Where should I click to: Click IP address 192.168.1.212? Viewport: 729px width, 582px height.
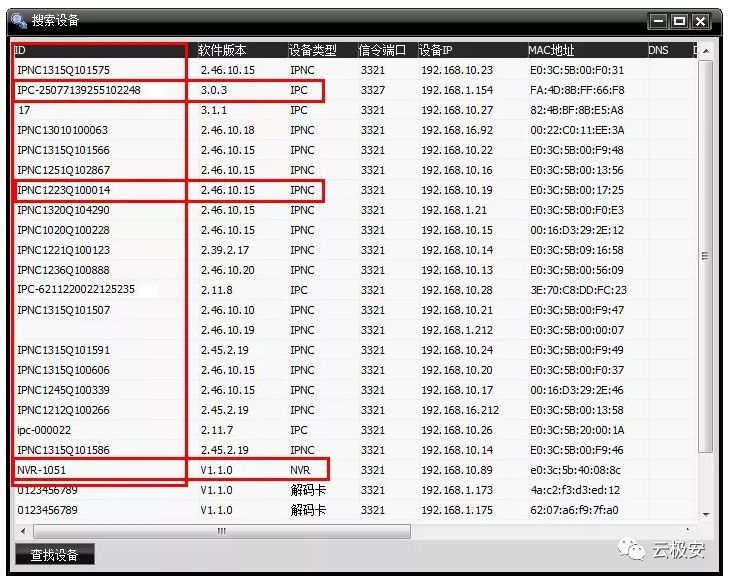(x=457, y=330)
